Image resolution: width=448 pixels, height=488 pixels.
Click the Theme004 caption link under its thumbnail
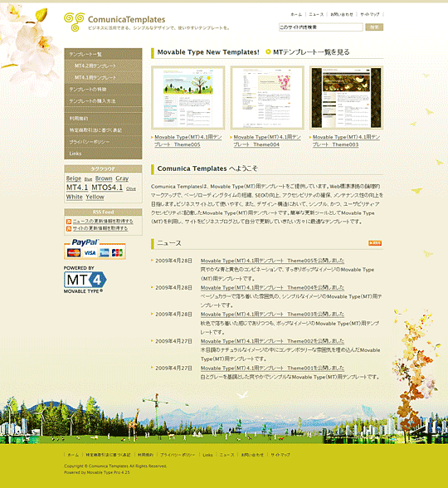pyautogui.click(x=267, y=141)
